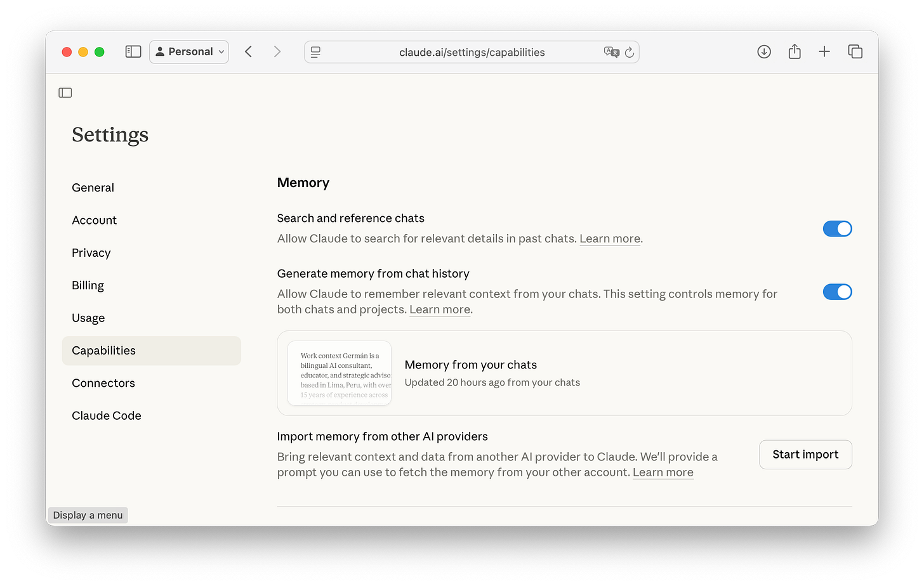Viewport: 924px width, 586px height.
Task: Click the Import memory from other AI providers label
Action: pyautogui.click(x=382, y=436)
